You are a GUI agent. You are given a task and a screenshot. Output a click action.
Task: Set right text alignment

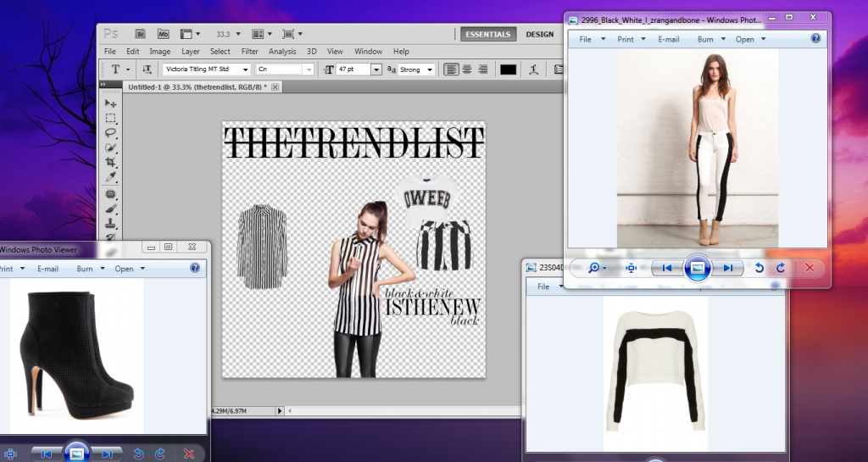point(482,70)
